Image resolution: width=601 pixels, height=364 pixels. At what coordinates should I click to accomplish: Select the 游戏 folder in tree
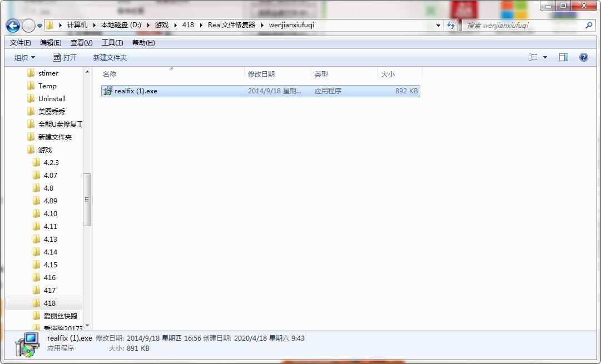click(45, 150)
